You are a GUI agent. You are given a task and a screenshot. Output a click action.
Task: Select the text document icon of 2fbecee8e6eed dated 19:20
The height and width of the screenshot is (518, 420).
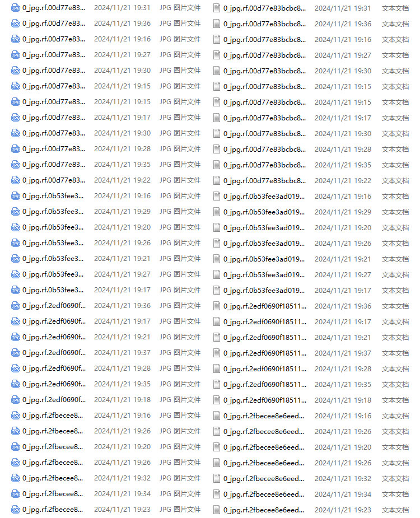[x=217, y=447]
